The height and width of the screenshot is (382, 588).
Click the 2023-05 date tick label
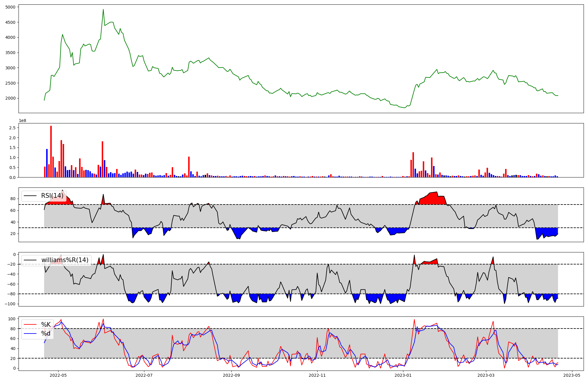[572, 375]
